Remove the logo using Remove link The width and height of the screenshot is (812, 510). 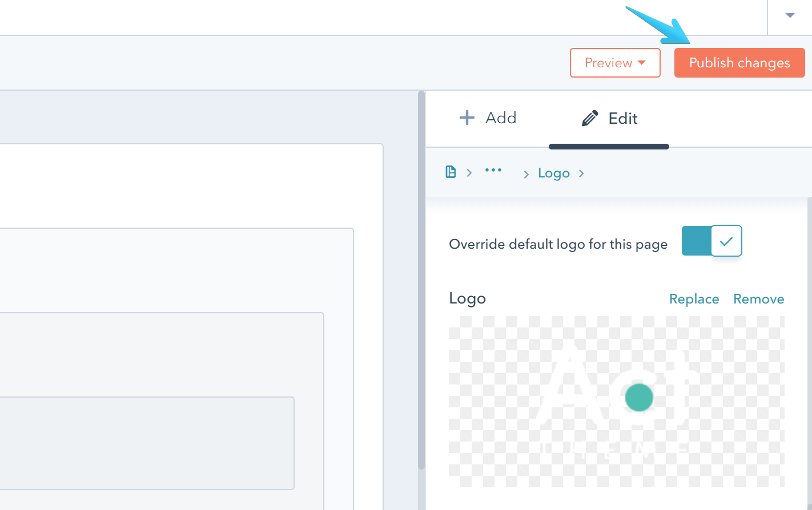pos(758,299)
